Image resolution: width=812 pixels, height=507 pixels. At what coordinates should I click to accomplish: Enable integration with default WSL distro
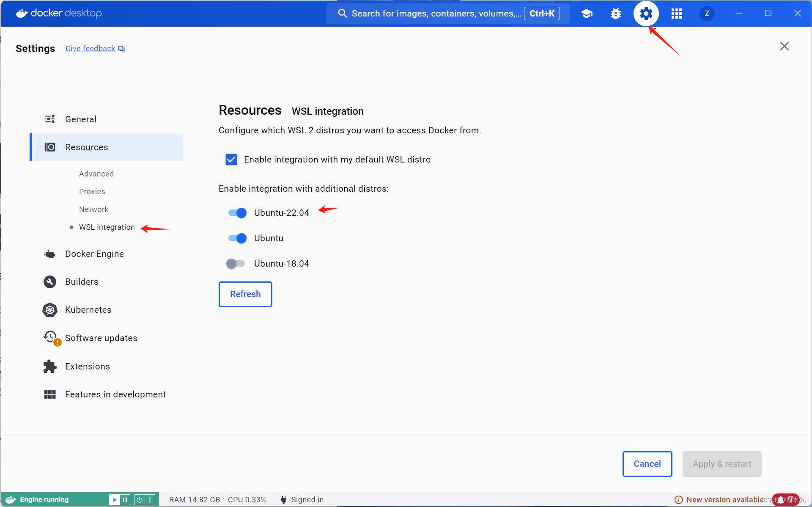231,160
